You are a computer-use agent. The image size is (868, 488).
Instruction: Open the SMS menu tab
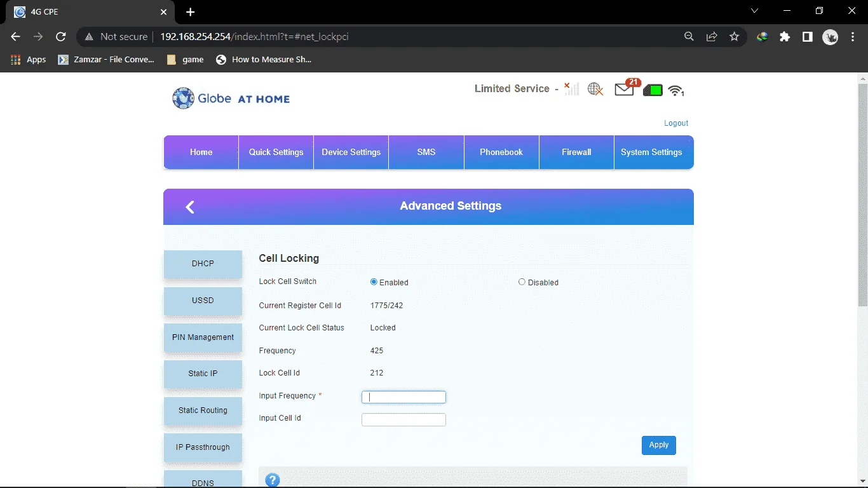[426, 152]
